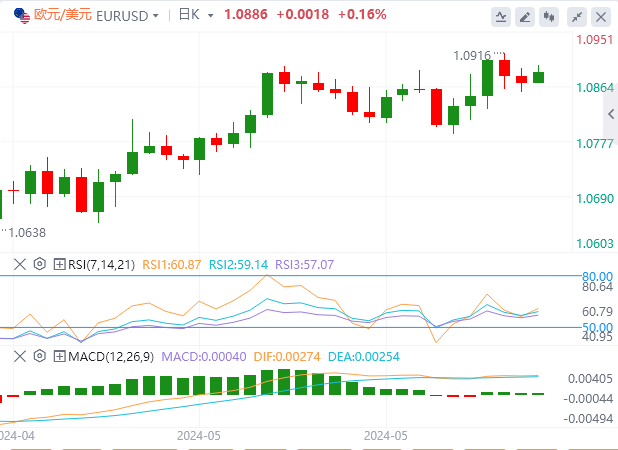Click the 1.0916 high price marker

point(472,56)
